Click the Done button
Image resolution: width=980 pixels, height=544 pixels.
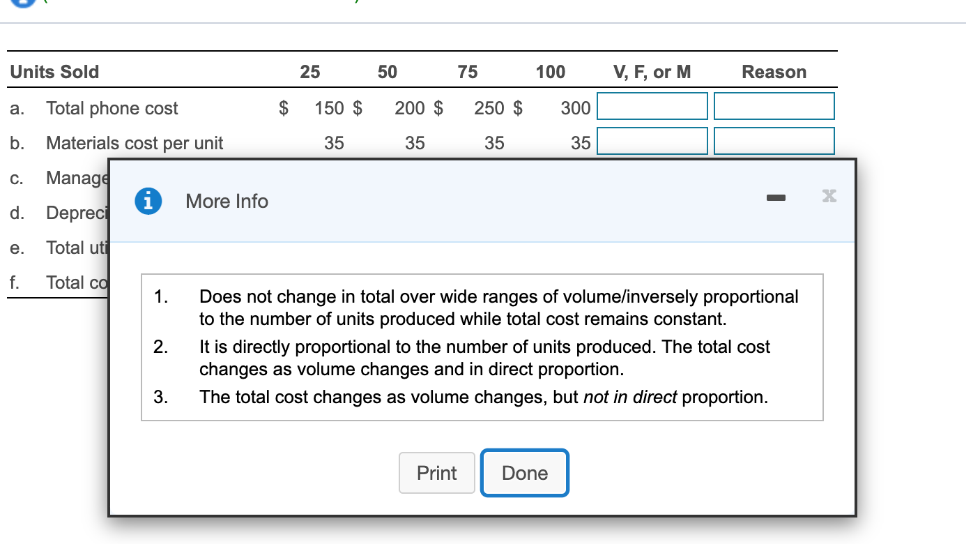click(x=524, y=473)
